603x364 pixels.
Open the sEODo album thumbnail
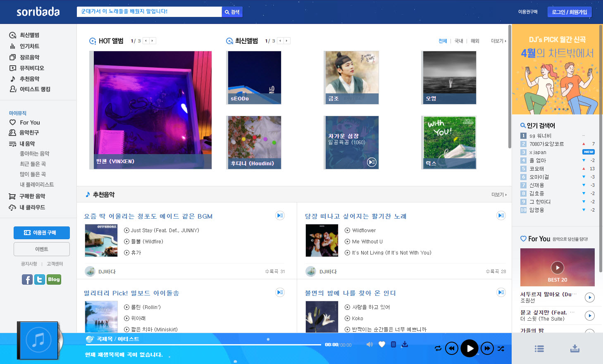[255, 78]
